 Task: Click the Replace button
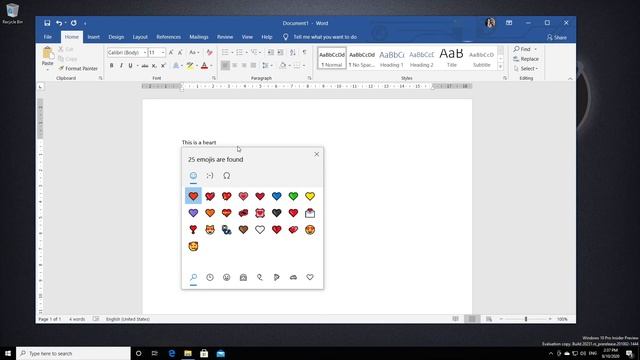tap(527, 59)
